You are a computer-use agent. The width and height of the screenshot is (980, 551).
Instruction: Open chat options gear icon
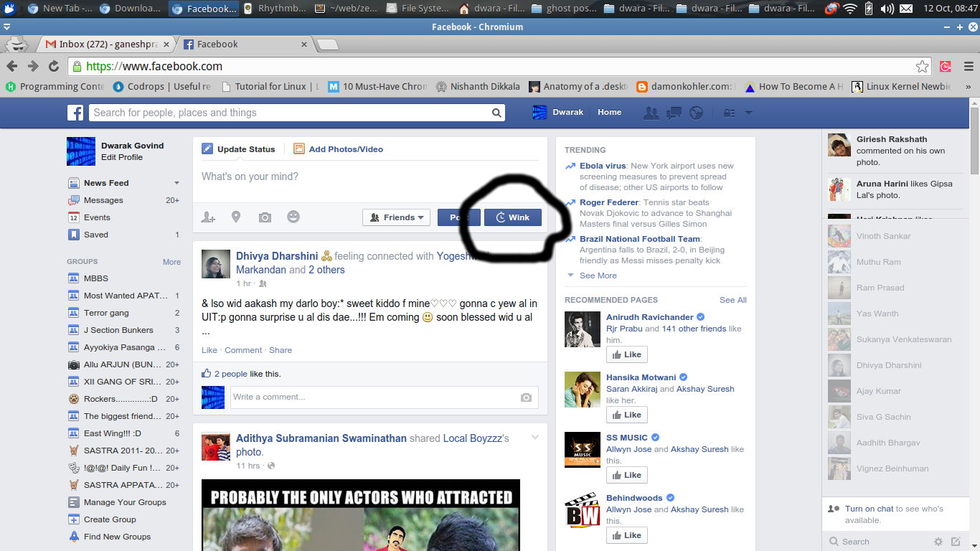[x=938, y=542]
